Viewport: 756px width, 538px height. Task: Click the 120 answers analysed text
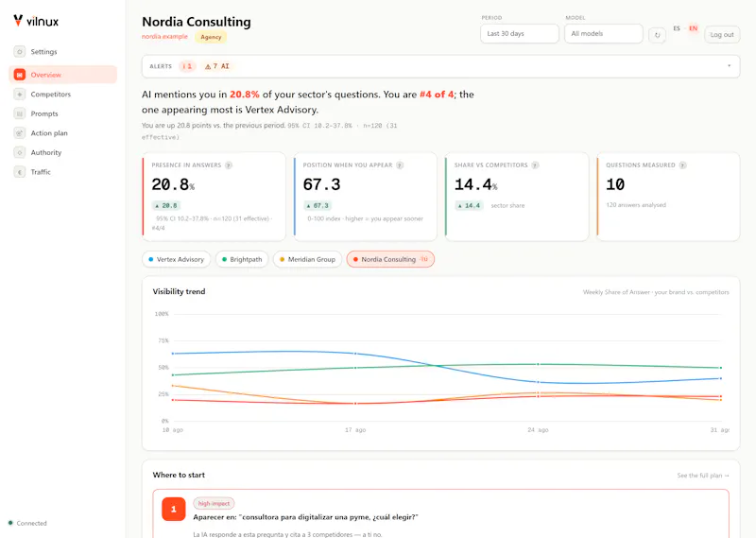(636, 205)
